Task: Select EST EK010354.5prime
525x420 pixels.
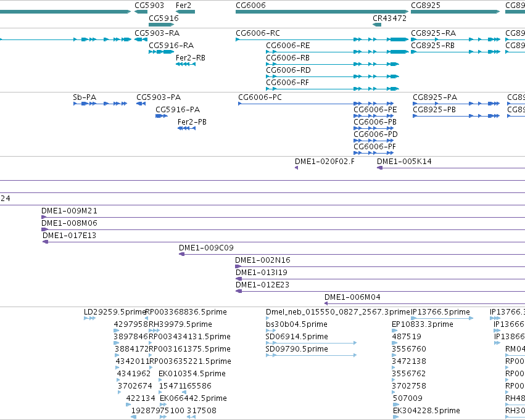Action: pos(192,374)
